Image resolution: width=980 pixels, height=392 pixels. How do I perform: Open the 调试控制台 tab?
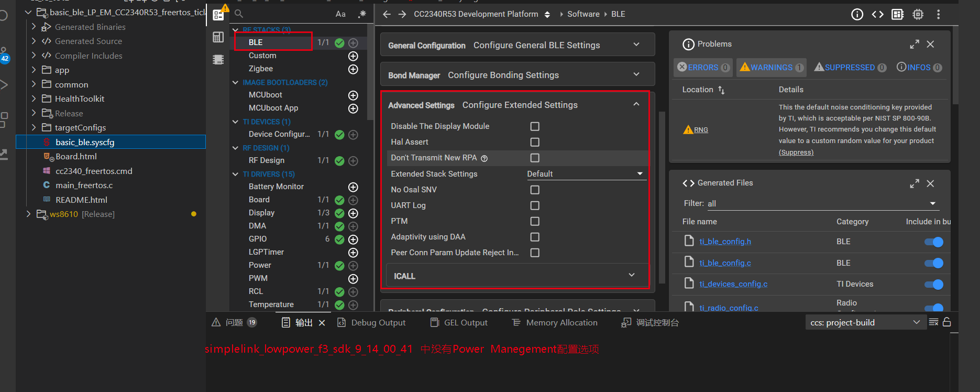click(x=650, y=323)
